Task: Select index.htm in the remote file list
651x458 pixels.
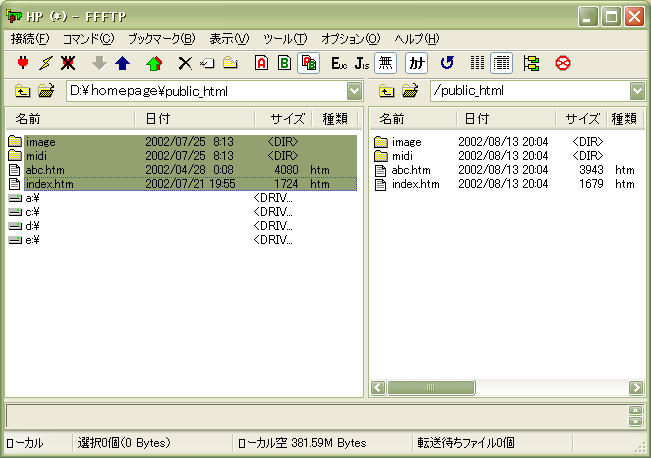Action: coord(415,184)
